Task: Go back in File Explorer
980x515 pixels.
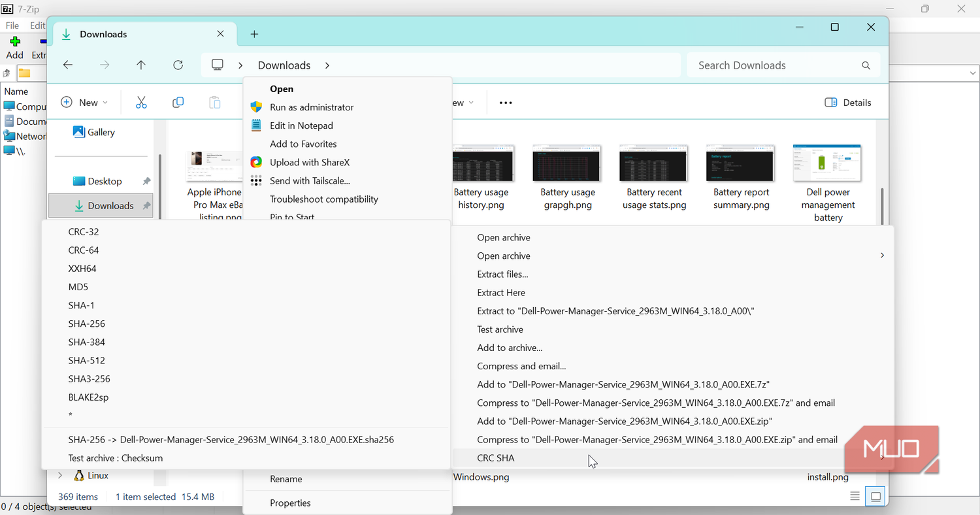Action: point(68,65)
